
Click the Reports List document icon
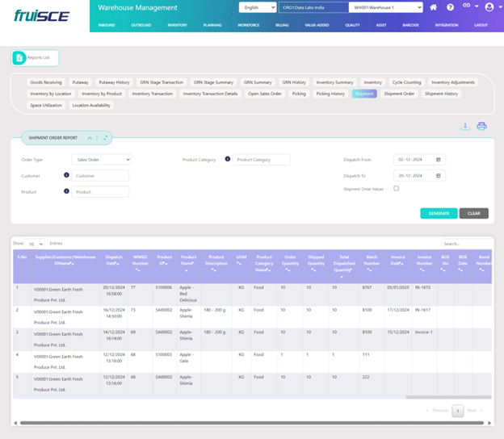click(19, 58)
